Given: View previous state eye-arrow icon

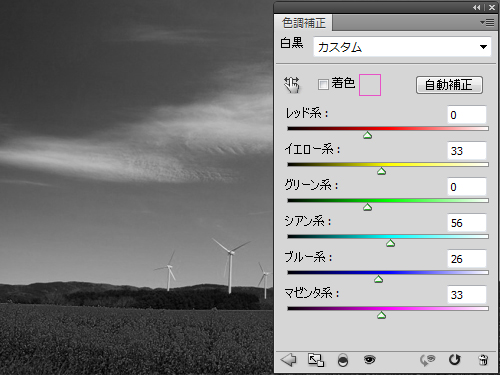Looking at the screenshot, I should click(x=428, y=360).
